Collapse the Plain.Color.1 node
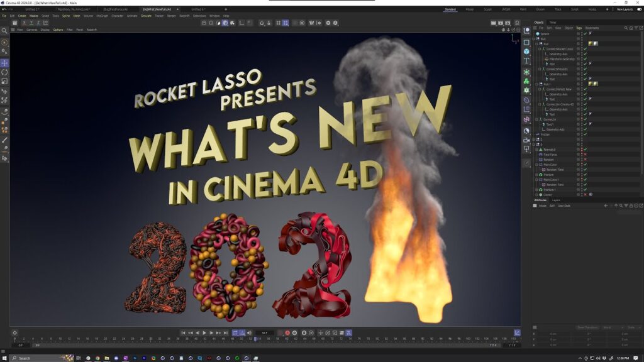The width and height of the screenshot is (644, 362). 536,180
